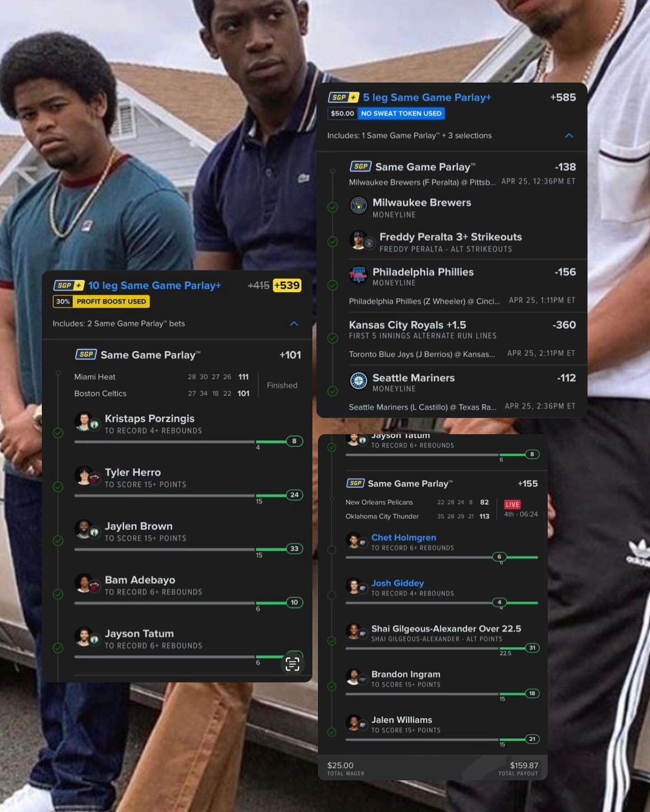
Task: Collapse the 10 leg Same Game Parlay+ card
Action: 294,323
